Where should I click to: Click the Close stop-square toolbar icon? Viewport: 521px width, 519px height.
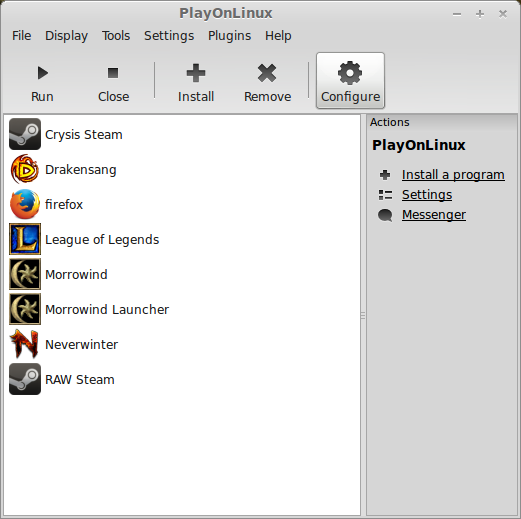point(113,73)
